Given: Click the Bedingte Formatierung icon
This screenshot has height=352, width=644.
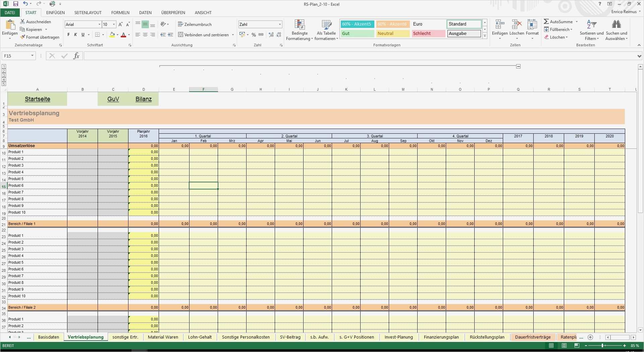Looking at the screenshot, I should coord(299,25).
